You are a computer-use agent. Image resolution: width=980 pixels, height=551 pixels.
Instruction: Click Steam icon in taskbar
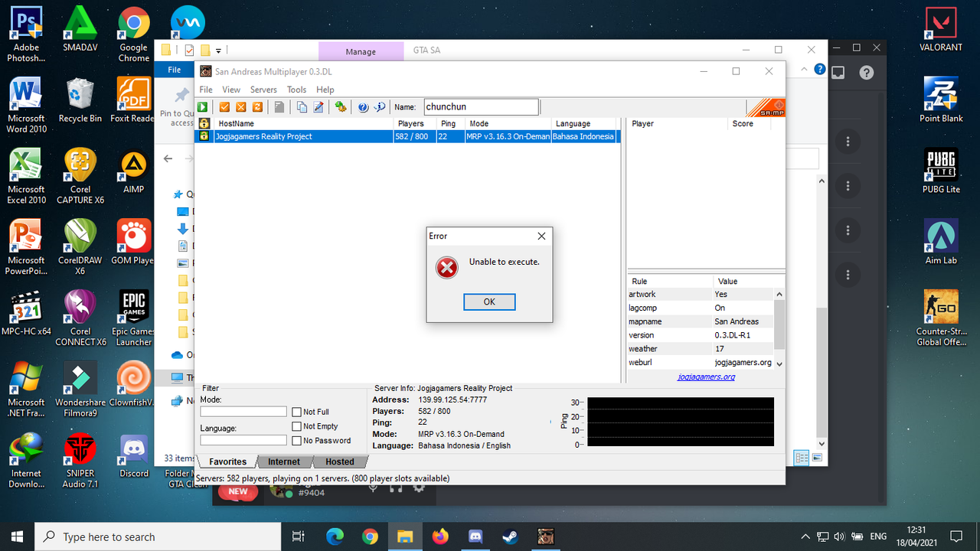510,536
